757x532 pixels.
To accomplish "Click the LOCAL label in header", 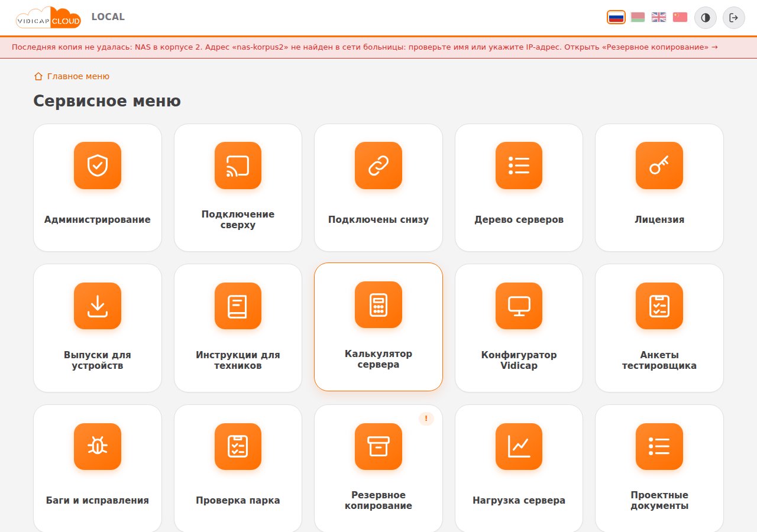I will [108, 17].
